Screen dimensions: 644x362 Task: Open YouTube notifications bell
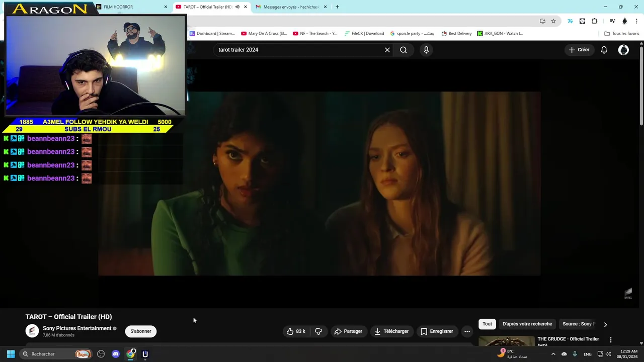(x=604, y=50)
